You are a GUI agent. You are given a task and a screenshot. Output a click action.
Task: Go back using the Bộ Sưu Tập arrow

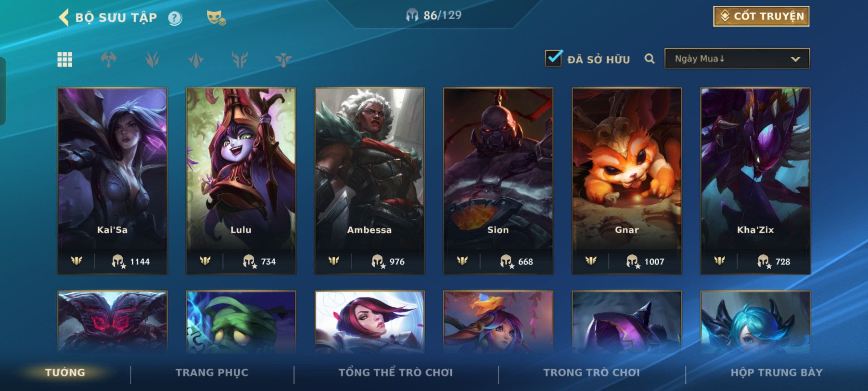tap(64, 17)
